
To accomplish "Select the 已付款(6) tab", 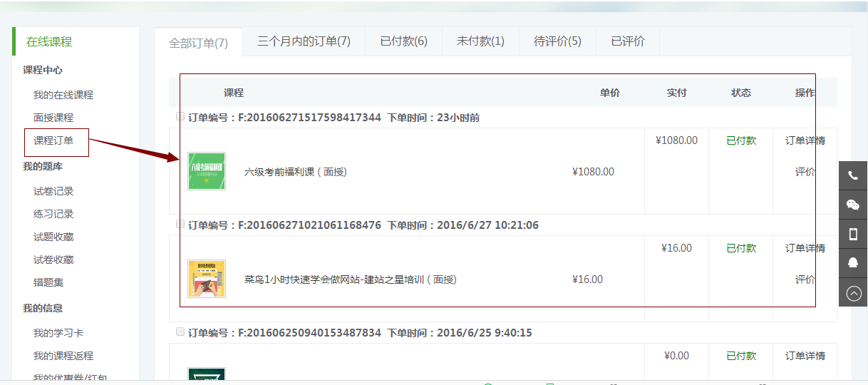I will (x=404, y=41).
